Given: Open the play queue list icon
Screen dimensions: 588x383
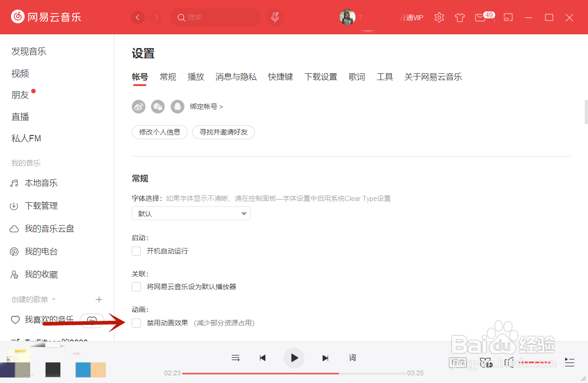Looking at the screenshot, I should pyautogui.click(x=569, y=362).
